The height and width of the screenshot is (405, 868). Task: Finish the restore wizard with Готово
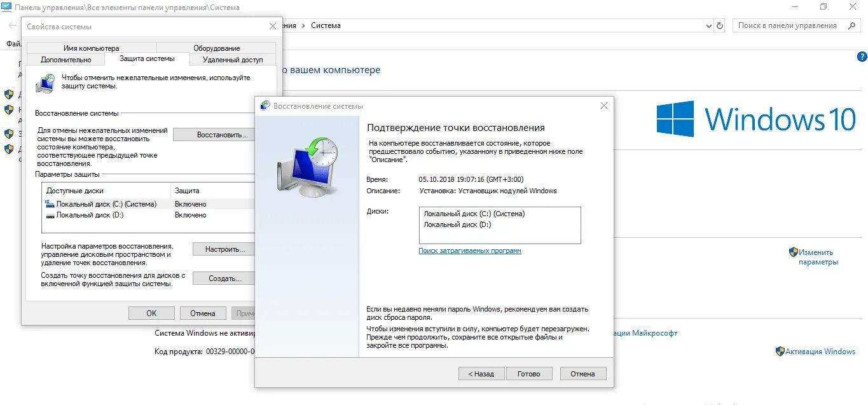point(529,374)
